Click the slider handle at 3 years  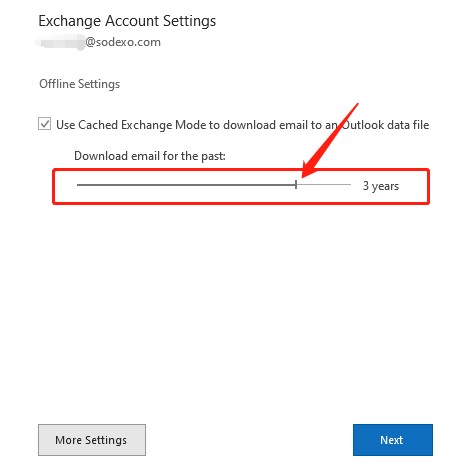click(296, 184)
